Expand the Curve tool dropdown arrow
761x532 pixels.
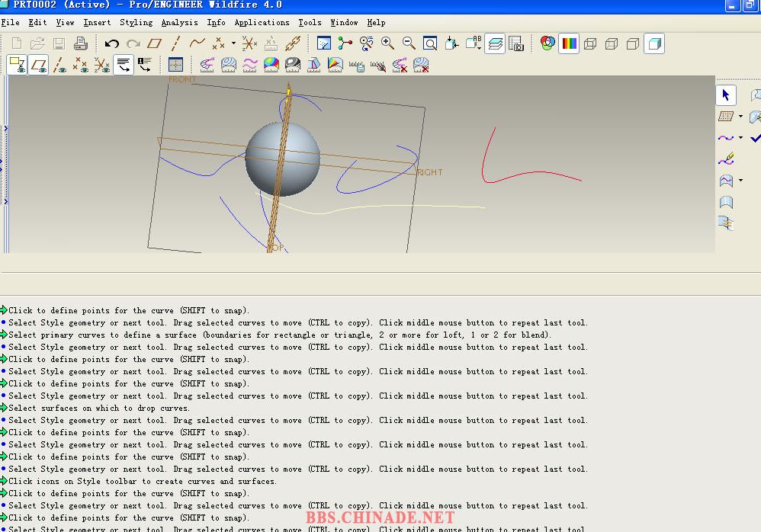(x=740, y=138)
